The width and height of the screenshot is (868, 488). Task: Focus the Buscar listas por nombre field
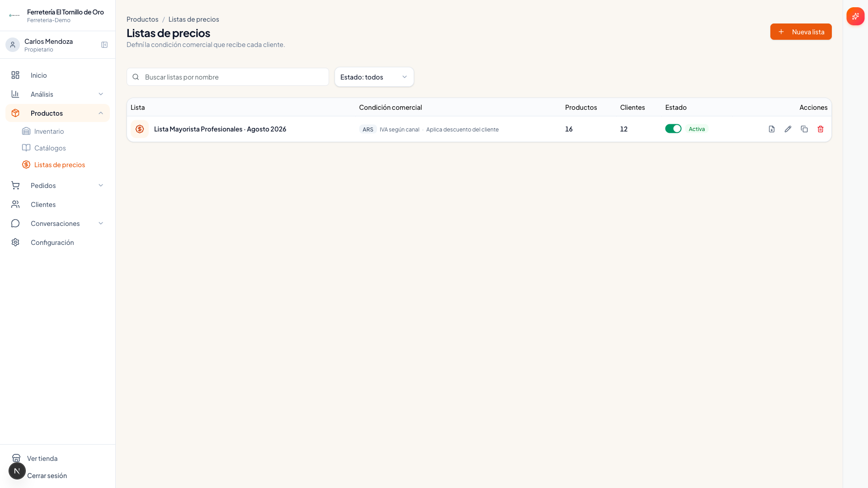[x=228, y=77]
